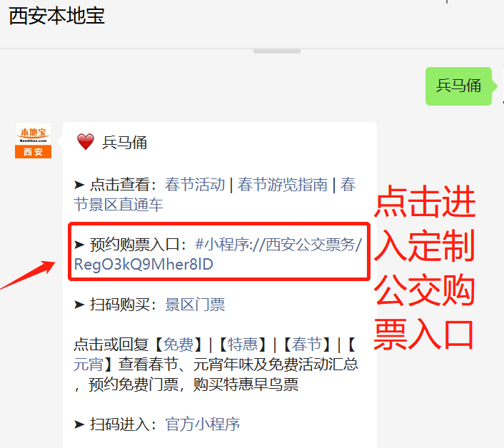Open the 春节游览指南 link

coord(283,185)
